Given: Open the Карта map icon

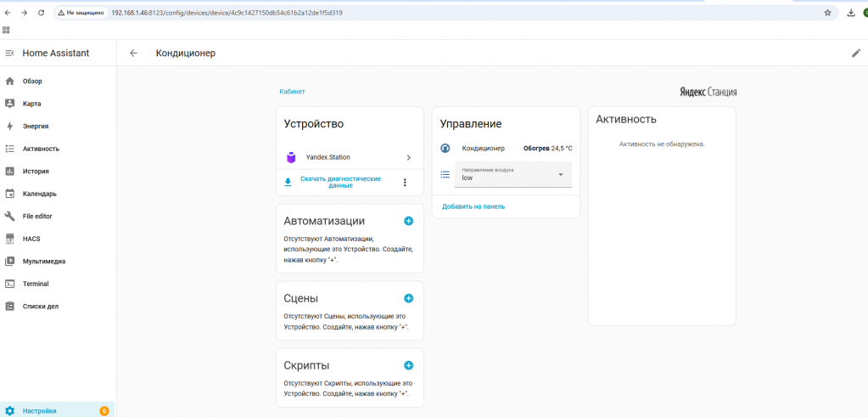Looking at the screenshot, I should click(x=9, y=104).
